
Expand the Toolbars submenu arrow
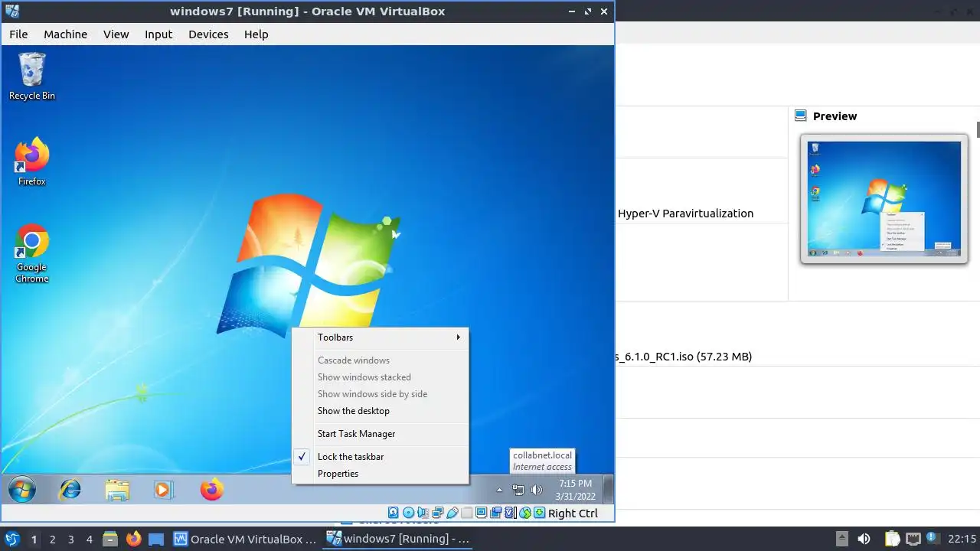tap(458, 337)
